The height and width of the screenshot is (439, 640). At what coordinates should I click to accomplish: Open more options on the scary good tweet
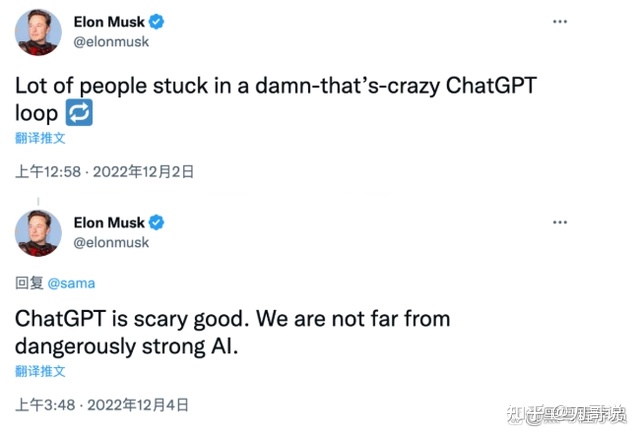560,222
